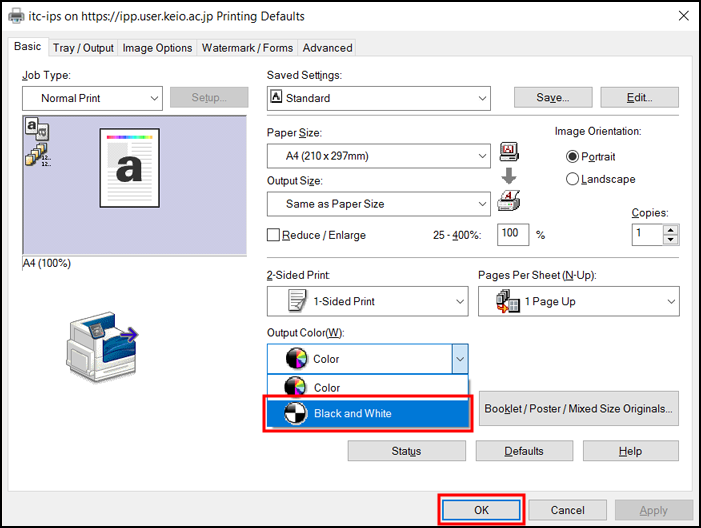Switch to the Watermark / Forms tab
Image resolution: width=701 pixels, height=528 pixels.
point(247,48)
